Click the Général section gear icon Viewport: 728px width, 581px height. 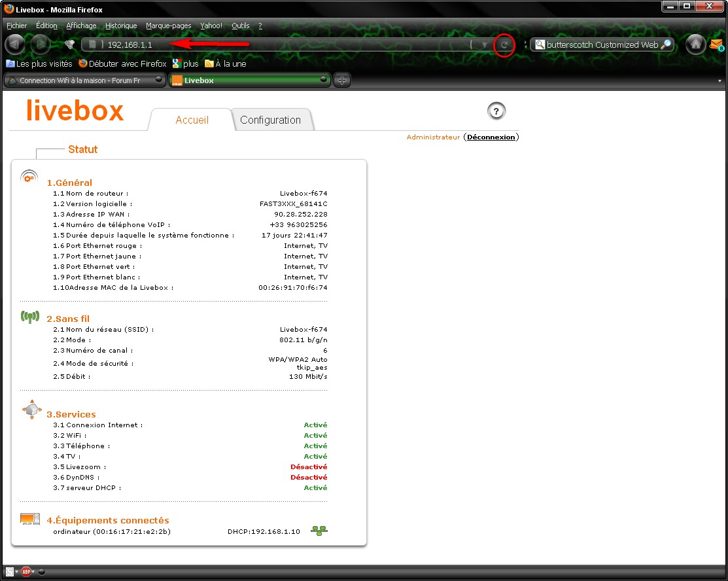[x=29, y=177]
